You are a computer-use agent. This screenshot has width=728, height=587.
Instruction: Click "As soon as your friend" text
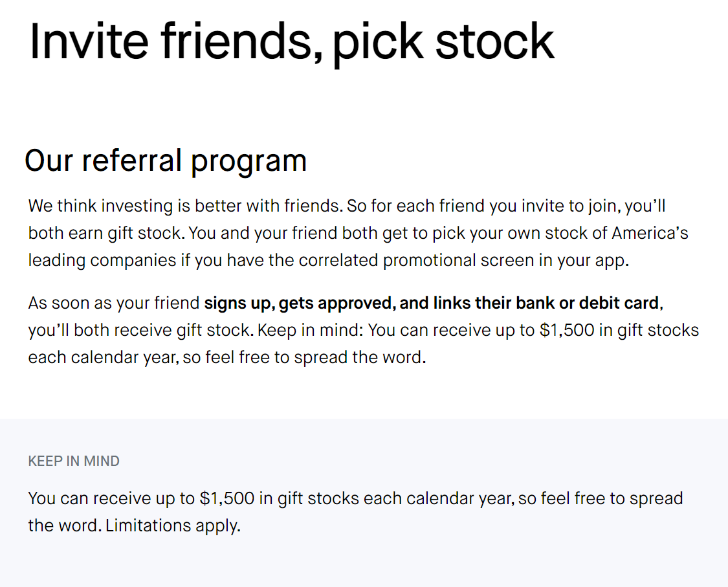coord(114,304)
